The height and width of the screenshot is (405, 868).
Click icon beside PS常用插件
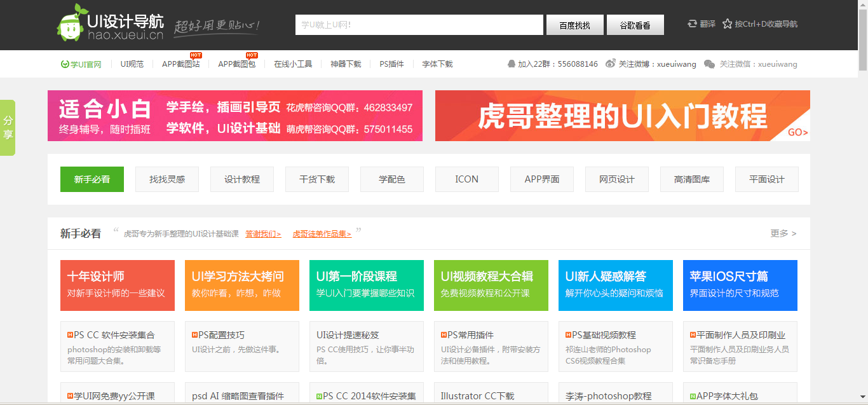(444, 334)
